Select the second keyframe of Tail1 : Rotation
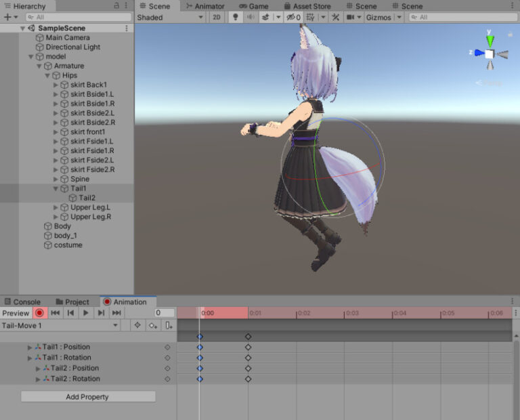This screenshot has height=420, width=520. pyautogui.click(x=248, y=358)
